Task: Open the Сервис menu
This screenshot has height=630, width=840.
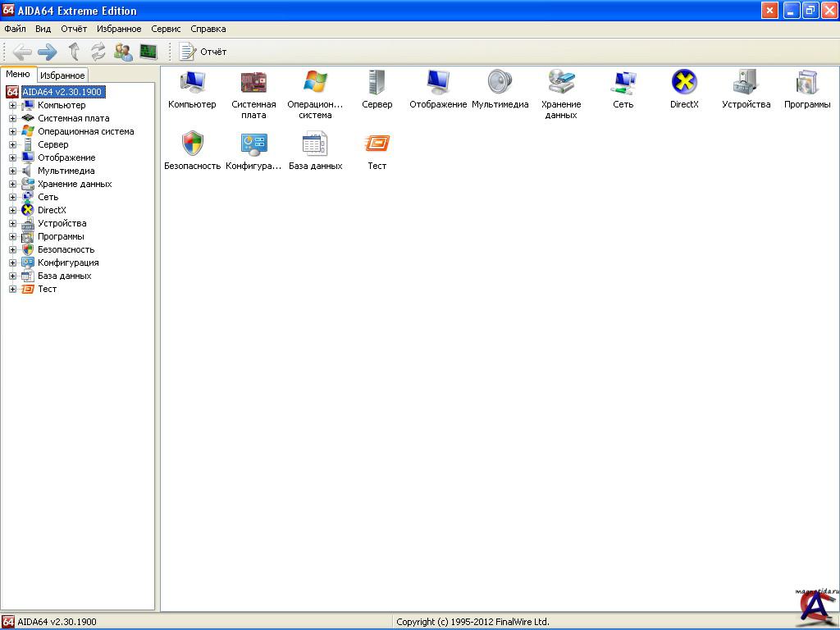Action: (x=166, y=29)
